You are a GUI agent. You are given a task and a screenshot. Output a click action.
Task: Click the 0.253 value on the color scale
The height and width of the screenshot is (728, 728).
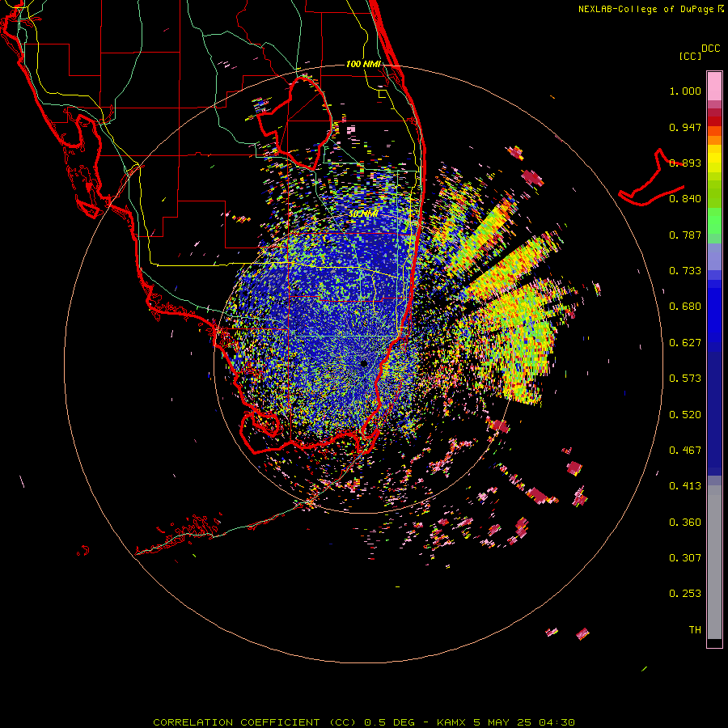click(685, 594)
